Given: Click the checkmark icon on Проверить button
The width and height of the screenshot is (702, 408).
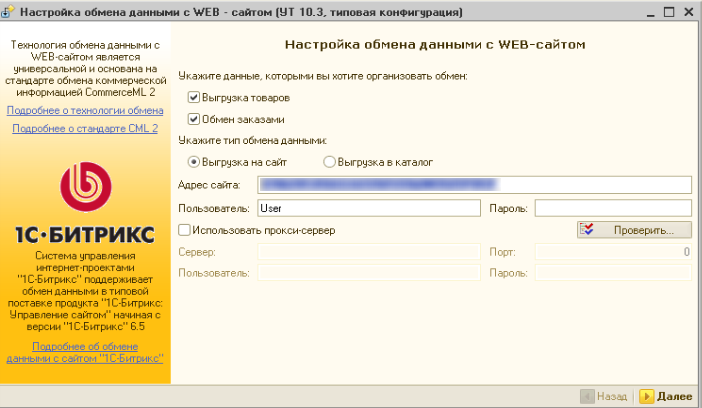Looking at the screenshot, I should coord(588,230).
